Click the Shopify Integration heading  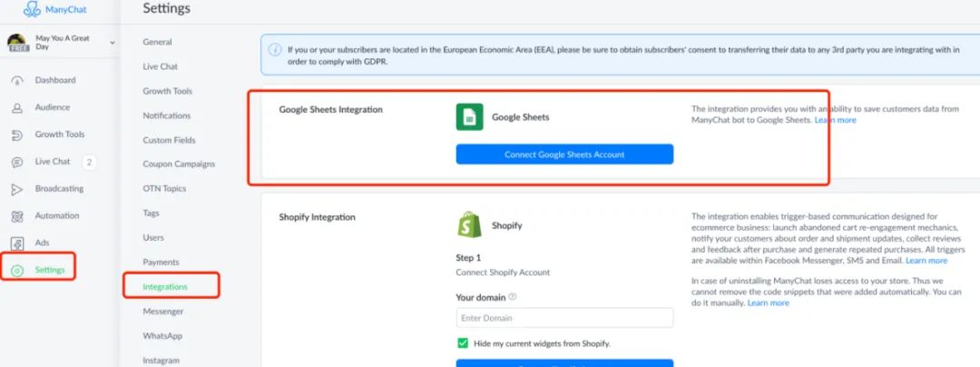coord(317,217)
